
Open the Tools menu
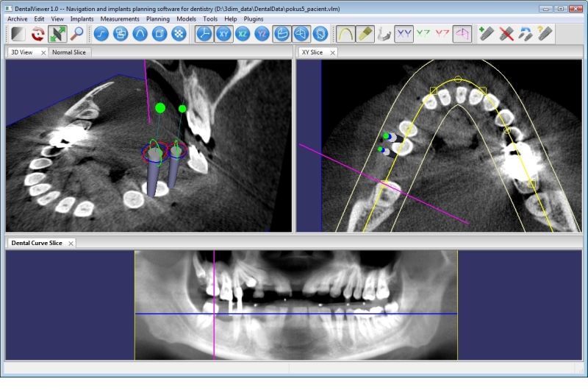210,19
